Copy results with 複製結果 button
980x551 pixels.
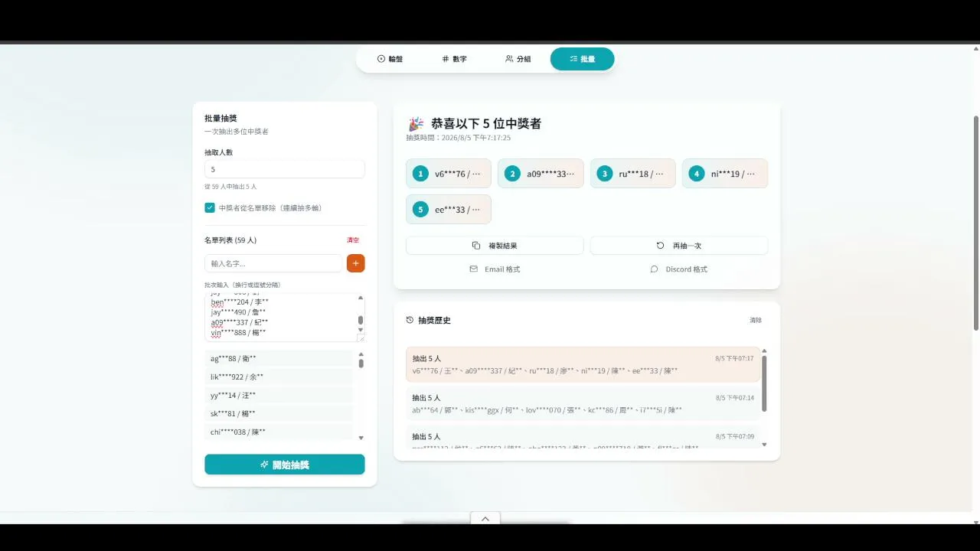point(495,246)
